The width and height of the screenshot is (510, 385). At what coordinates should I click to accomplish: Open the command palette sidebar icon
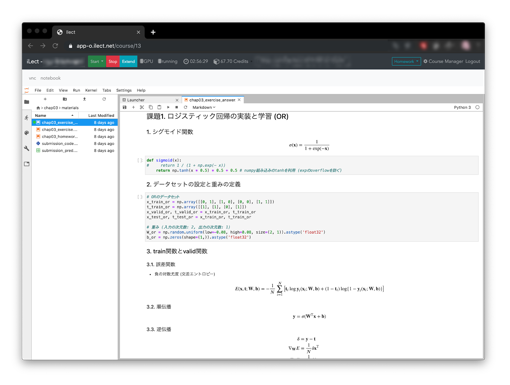pos(27,133)
